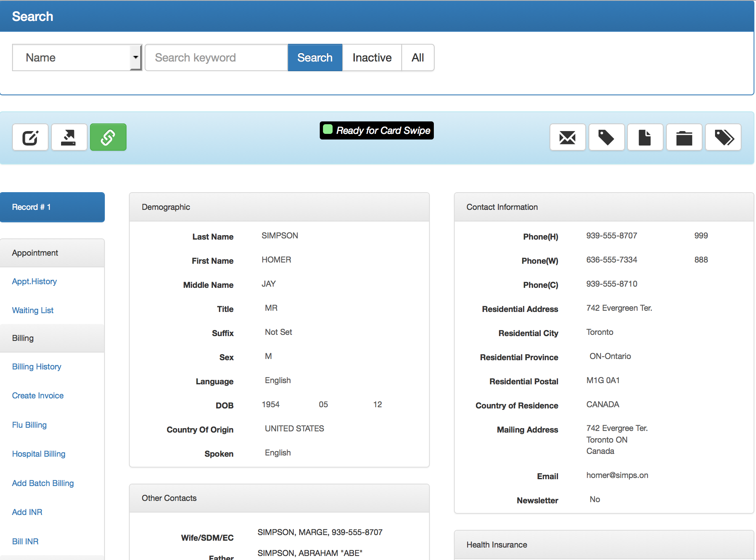This screenshot has width=756, height=560.
Task: Click the green chain link icon
Action: pyautogui.click(x=108, y=137)
